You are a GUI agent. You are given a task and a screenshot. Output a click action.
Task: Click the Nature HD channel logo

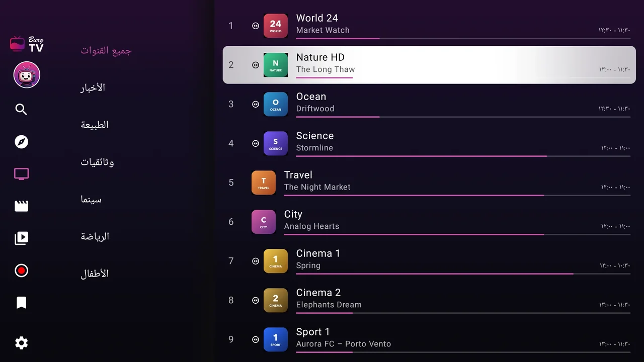(x=276, y=65)
